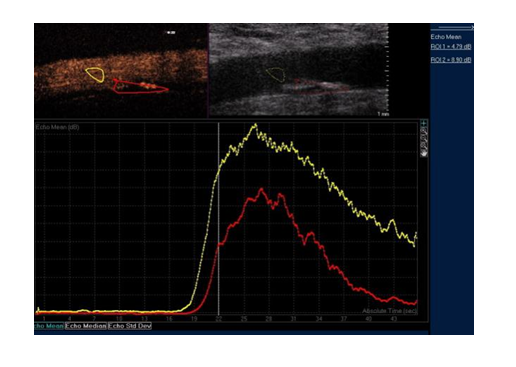516x367 pixels.
Task: Click the peak of the yellow curve
Action: [256, 125]
